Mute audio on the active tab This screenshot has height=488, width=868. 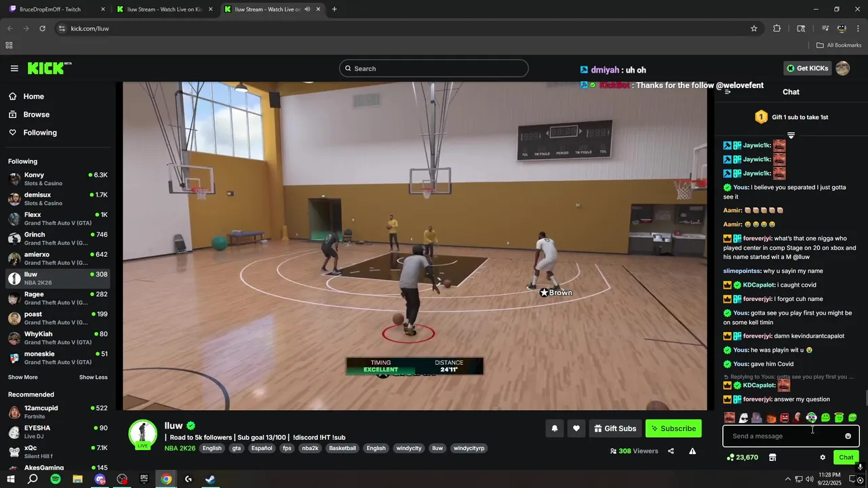[307, 9]
